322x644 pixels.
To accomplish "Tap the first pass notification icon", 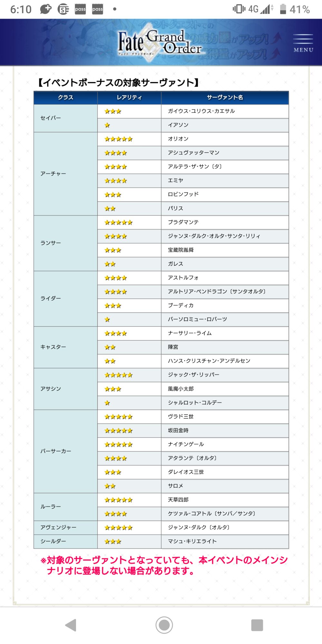I will 80,9.
